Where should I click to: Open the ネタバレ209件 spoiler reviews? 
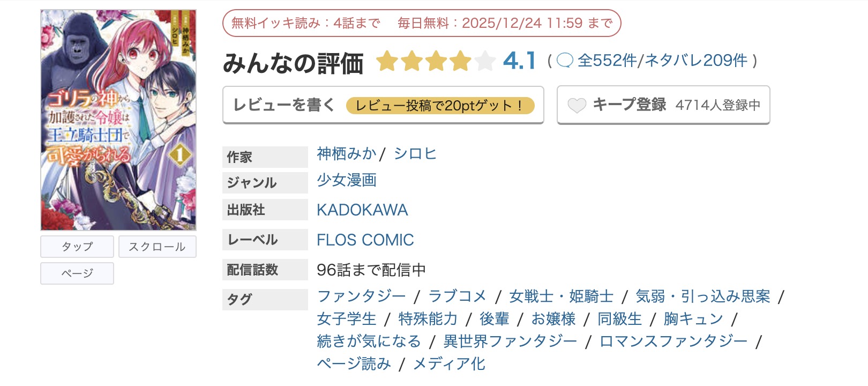(x=695, y=61)
